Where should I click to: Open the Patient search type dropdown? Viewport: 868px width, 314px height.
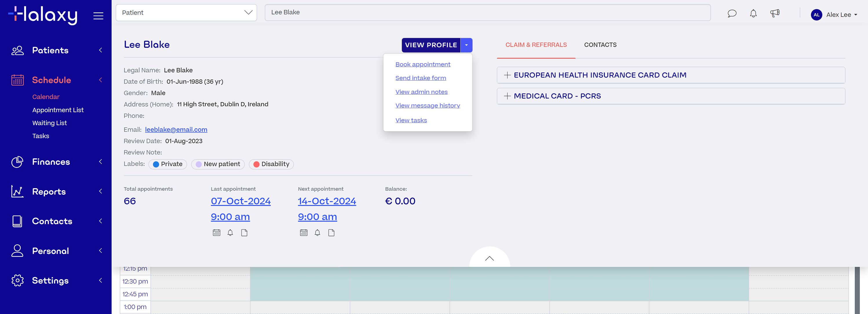point(186,13)
